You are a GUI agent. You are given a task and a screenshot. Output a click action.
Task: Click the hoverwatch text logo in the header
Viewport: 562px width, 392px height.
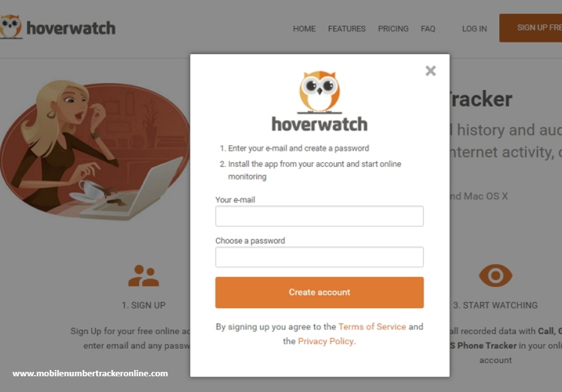71,28
